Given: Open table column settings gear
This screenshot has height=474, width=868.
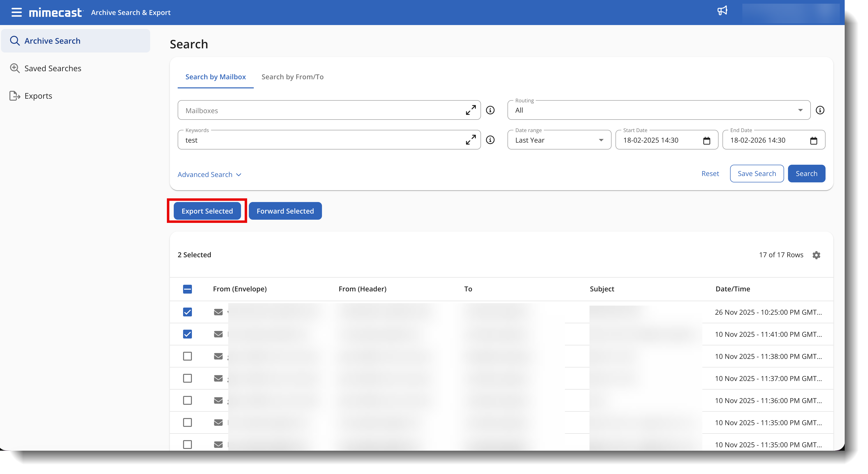Looking at the screenshot, I should (x=816, y=255).
